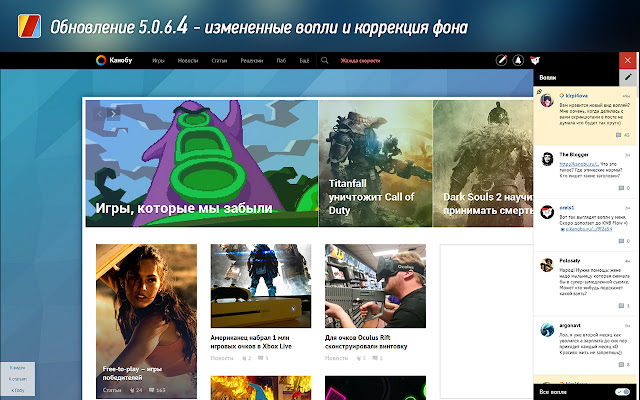Click likes icon under Oculus Rift article
Viewport: 640px width, 400px height.
click(x=359, y=358)
